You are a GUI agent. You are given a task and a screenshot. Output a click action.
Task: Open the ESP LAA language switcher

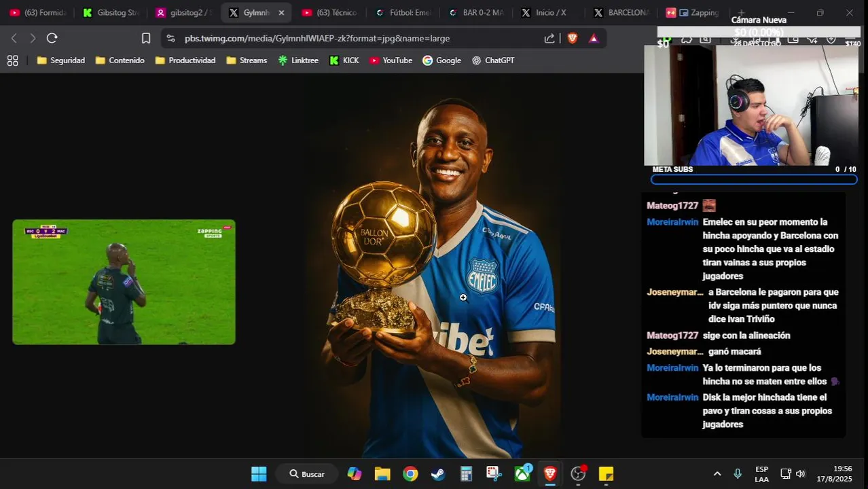click(762, 474)
